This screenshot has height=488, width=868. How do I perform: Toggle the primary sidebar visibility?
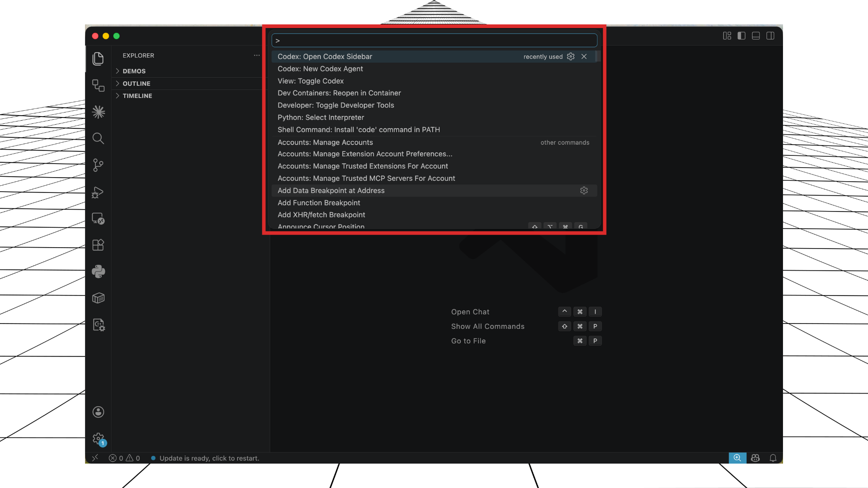click(x=741, y=36)
